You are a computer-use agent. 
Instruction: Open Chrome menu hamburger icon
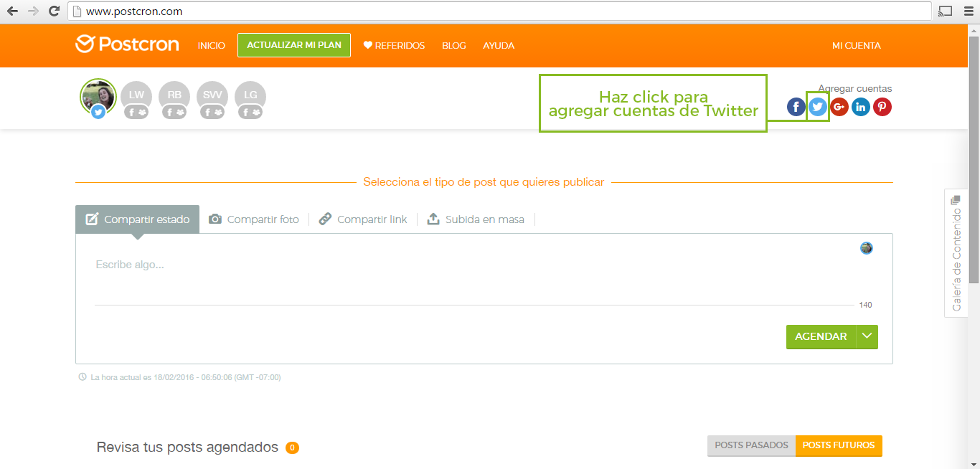pyautogui.click(x=968, y=11)
